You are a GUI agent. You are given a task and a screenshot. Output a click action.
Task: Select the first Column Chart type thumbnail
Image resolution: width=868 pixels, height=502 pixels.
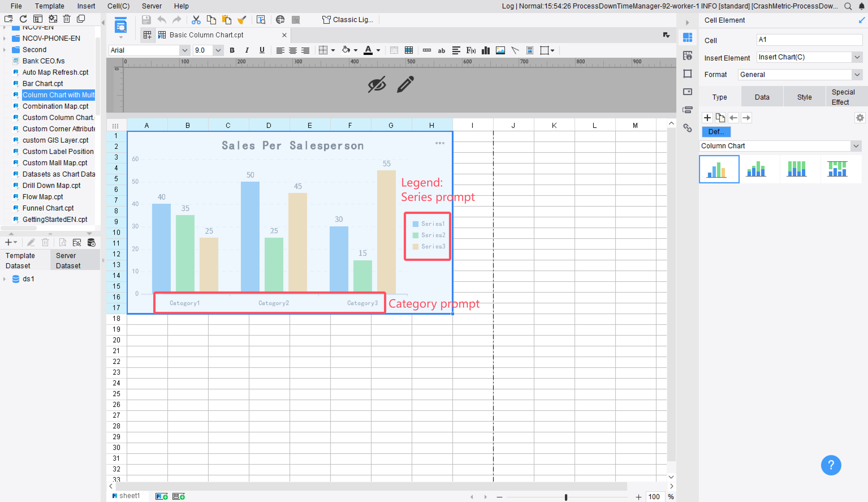click(x=719, y=169)
